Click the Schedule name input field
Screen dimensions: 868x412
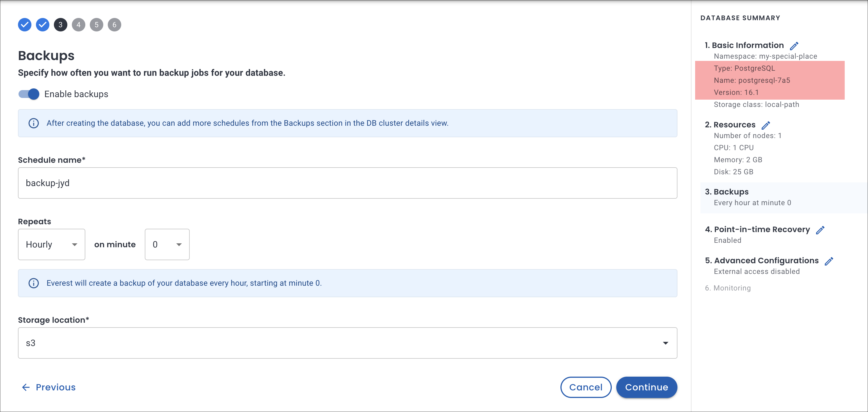(x=347, y=183)
